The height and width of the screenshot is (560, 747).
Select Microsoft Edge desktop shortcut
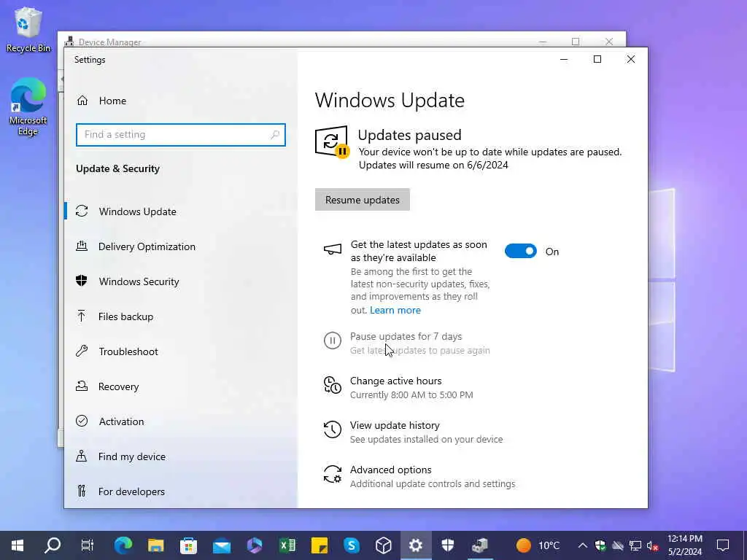(x=28, y=106)
